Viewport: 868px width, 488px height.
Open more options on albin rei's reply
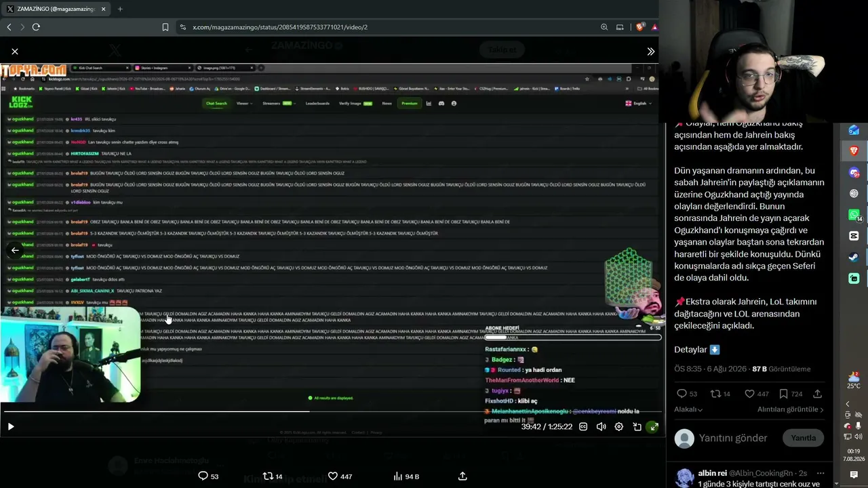[821, 473]
